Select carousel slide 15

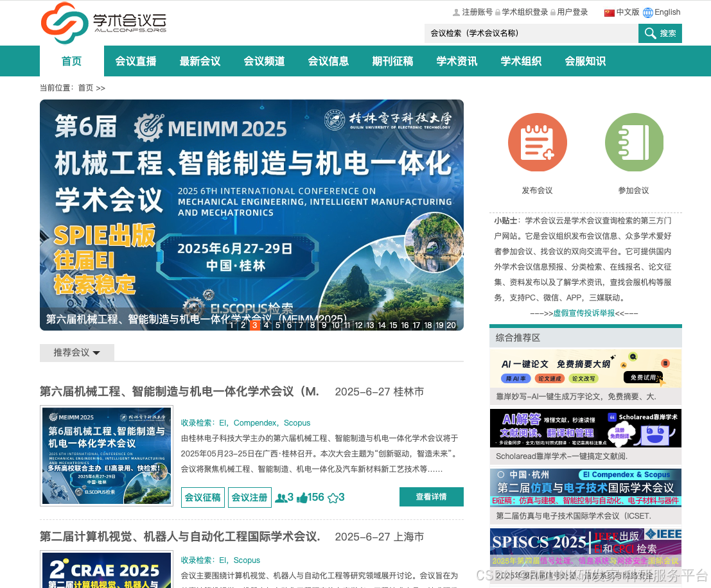(393, 325)
